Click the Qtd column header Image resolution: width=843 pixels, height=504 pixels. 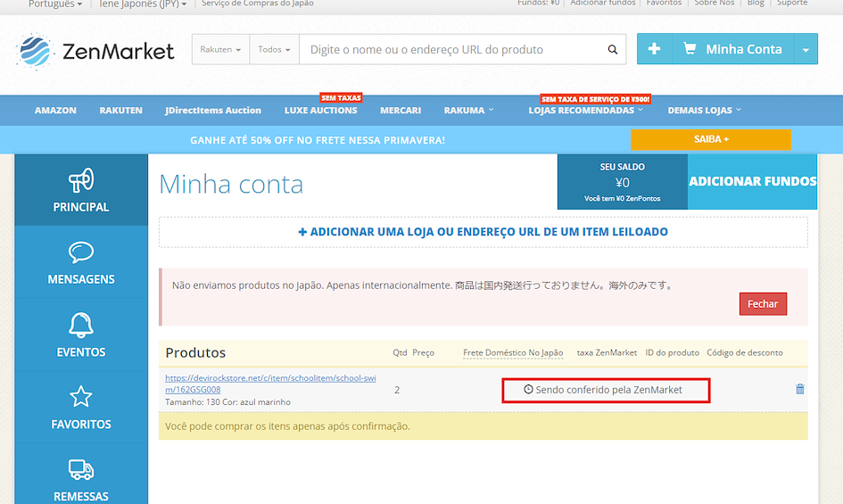pos(400,353)
